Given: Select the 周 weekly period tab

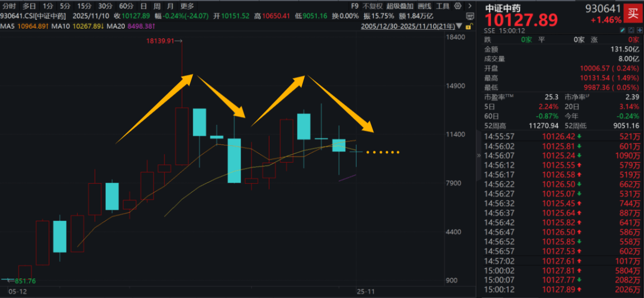Looking at the screenshot, I should 157,6.
